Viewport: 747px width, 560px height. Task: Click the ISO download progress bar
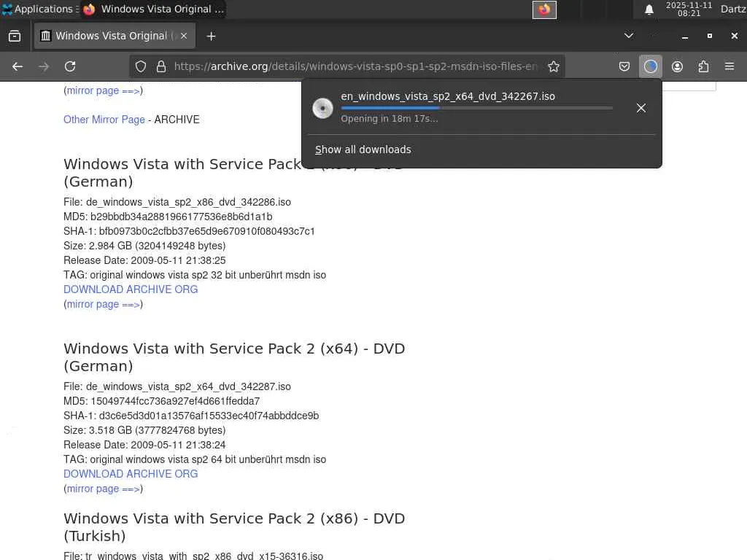(476, 108)
